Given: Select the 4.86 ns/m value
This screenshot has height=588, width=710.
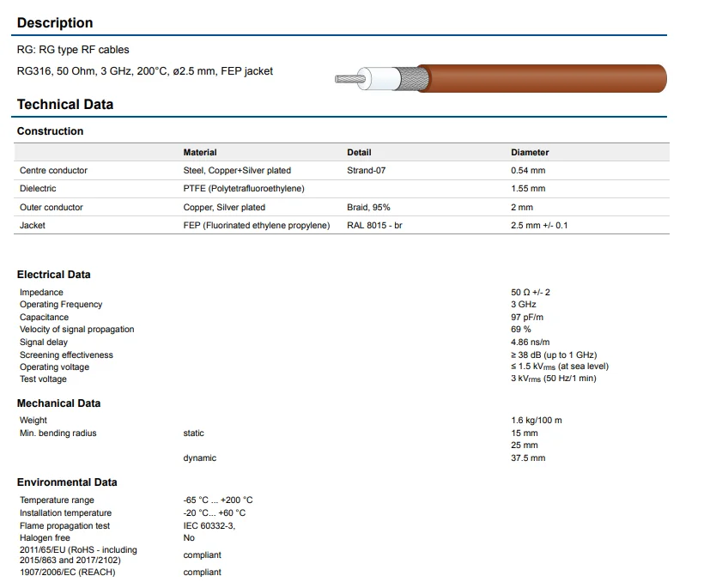Looking at the screenshot, I should 531,342.
